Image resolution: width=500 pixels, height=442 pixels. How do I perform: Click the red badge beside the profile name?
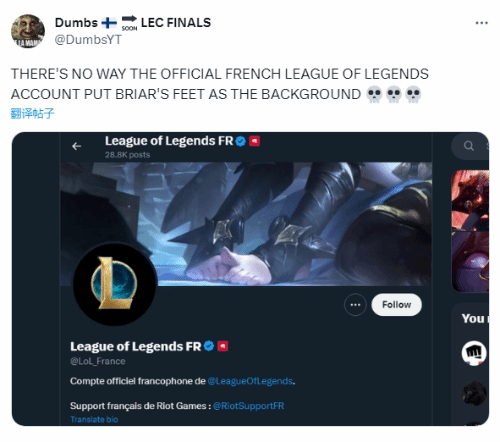[x=223, y=346]
